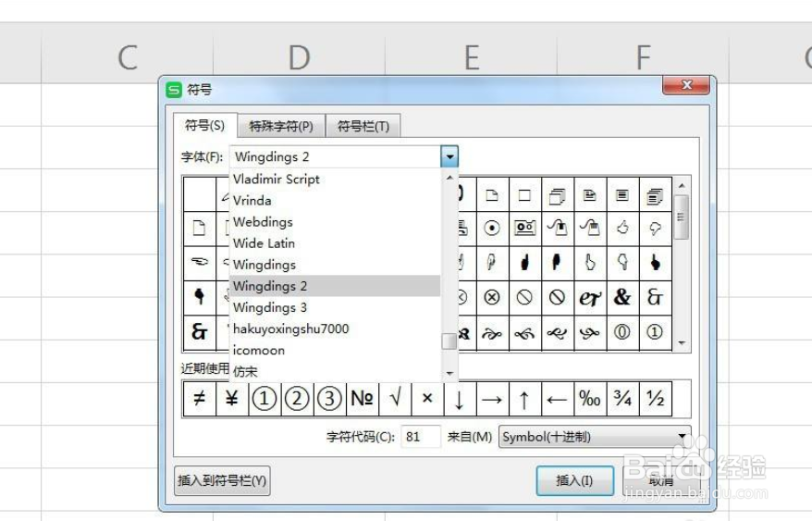812x521 pixels.
Task: Click font list scrollbar up arrow
Action: tap(449, 178)
